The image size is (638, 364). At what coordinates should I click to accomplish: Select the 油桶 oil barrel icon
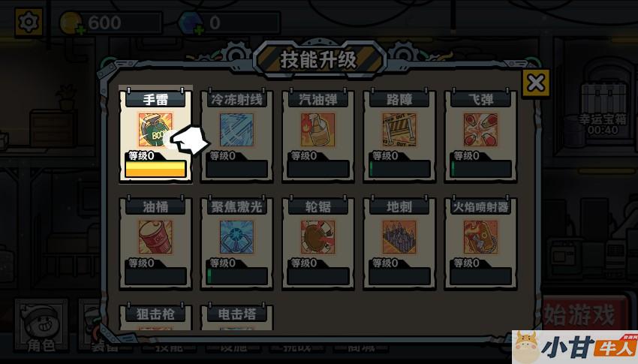point(155,237)
